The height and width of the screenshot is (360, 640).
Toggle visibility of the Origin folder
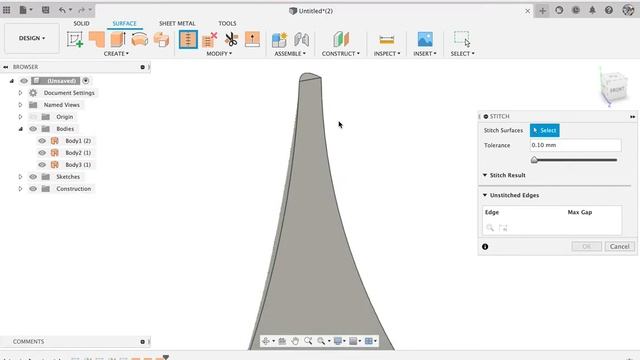click(x=33, y=117)
